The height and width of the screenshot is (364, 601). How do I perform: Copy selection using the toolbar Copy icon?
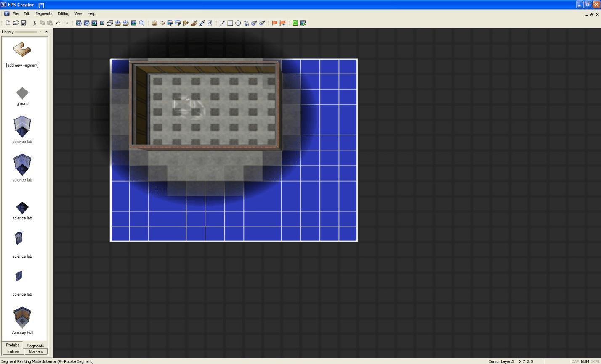[42, 23]
